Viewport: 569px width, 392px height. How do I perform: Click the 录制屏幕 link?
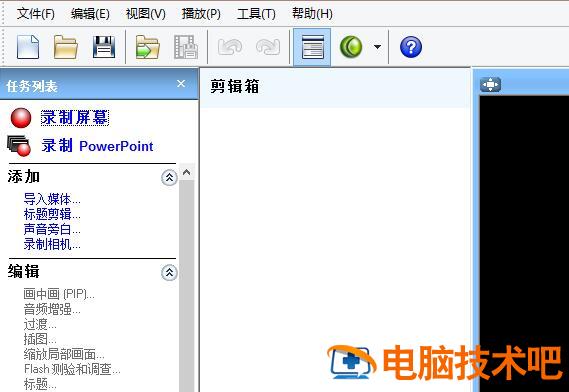pos(74,118)
